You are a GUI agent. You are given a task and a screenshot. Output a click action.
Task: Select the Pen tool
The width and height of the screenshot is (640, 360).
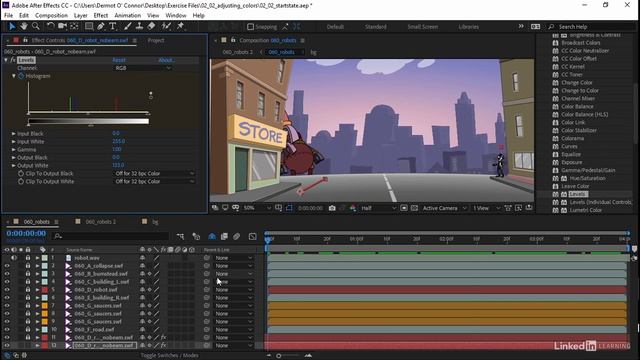pyautogui.click(x=101, y=26)
